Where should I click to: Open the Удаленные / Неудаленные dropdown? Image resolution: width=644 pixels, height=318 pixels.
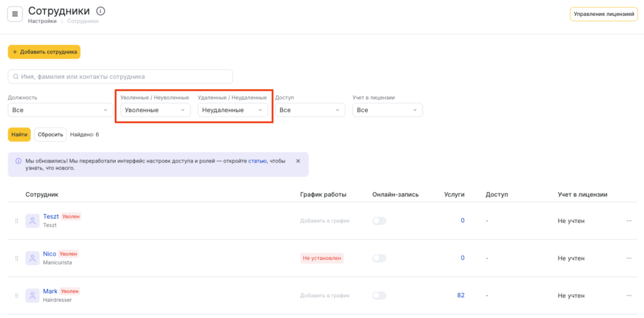pyautogui.click(x=233, y=110)
